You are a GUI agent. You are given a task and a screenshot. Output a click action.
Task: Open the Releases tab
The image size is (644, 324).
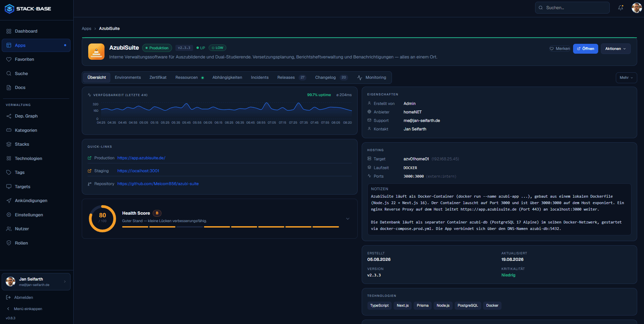click(x=292, y=77)
